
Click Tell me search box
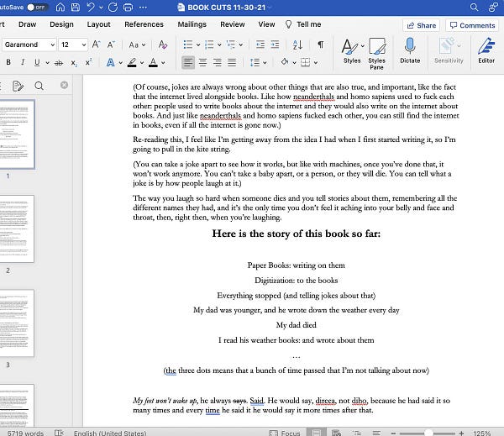pyautogui.click(x=303, y=24)
